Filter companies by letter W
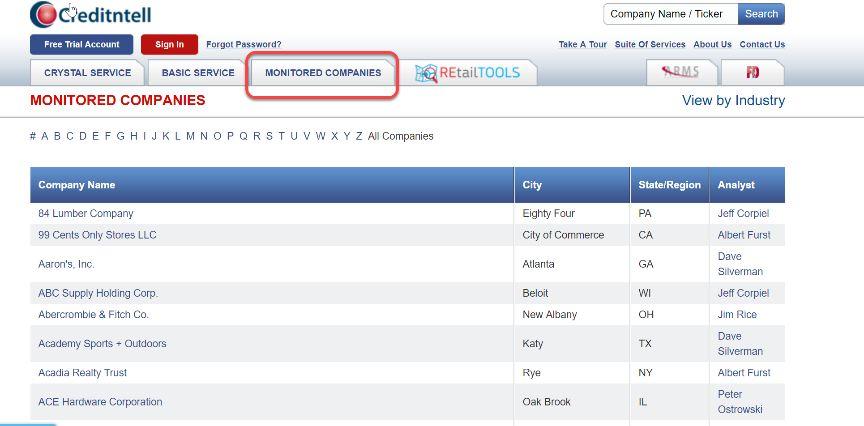 (321, 136)
